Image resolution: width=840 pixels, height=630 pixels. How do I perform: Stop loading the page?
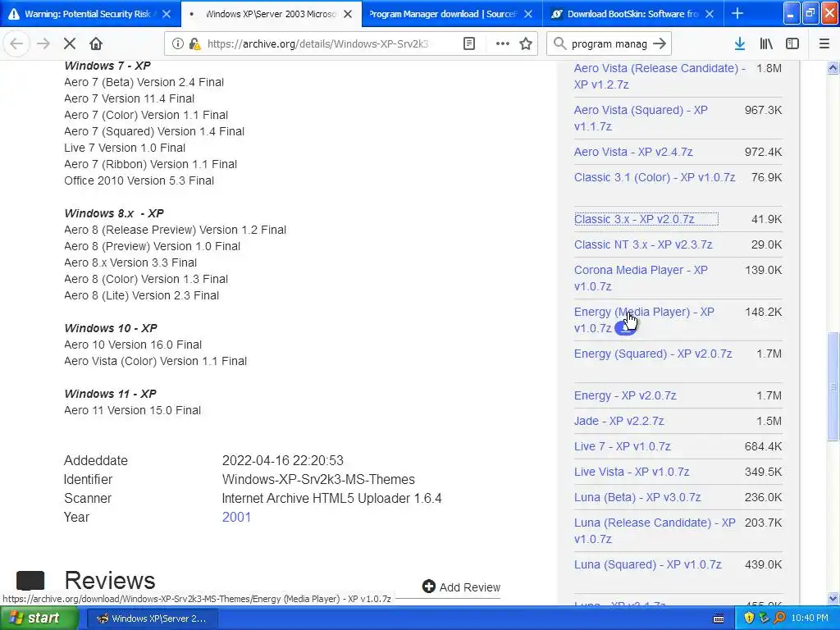tap(70, 44)
